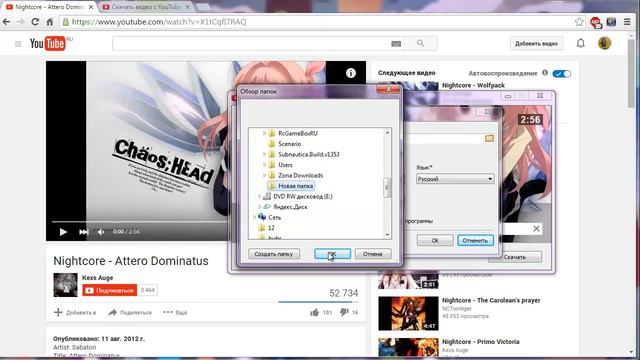Click the YouTube search magnifier button
This screenshot has width=640, height=360.
(420, 43)
